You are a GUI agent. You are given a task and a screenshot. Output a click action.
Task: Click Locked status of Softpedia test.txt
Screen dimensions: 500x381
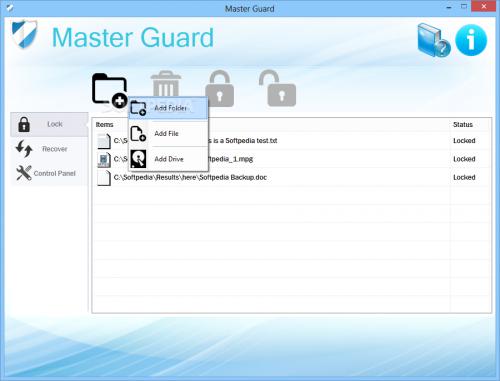tap(464, 141)
